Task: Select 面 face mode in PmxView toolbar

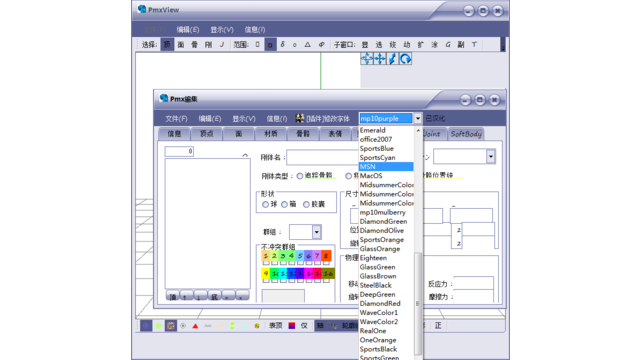Action: click(x=181, y=44)
